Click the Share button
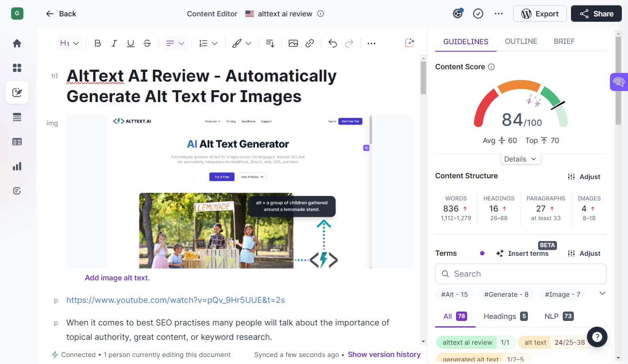This screenshot has height=364, width=628. tap(596, 14)
